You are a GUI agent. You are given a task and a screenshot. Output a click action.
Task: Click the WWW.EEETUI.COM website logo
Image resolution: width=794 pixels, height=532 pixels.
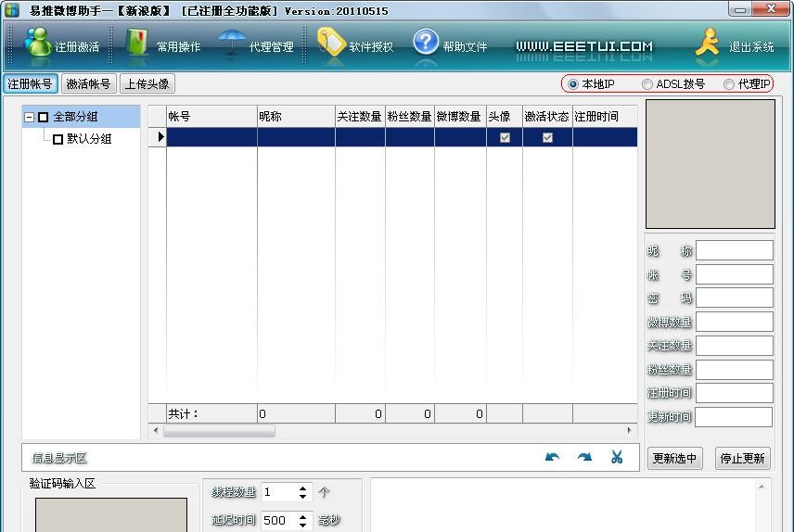point(583,46)
